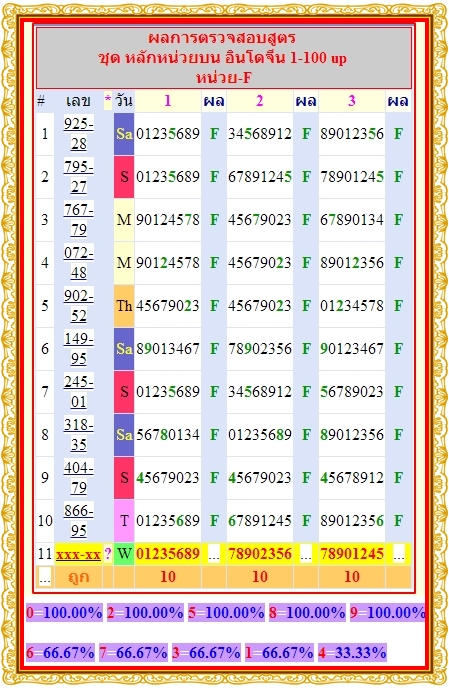Click the yellow asterisk column header
The image size is (449, 688).
(x=108, y=101)
